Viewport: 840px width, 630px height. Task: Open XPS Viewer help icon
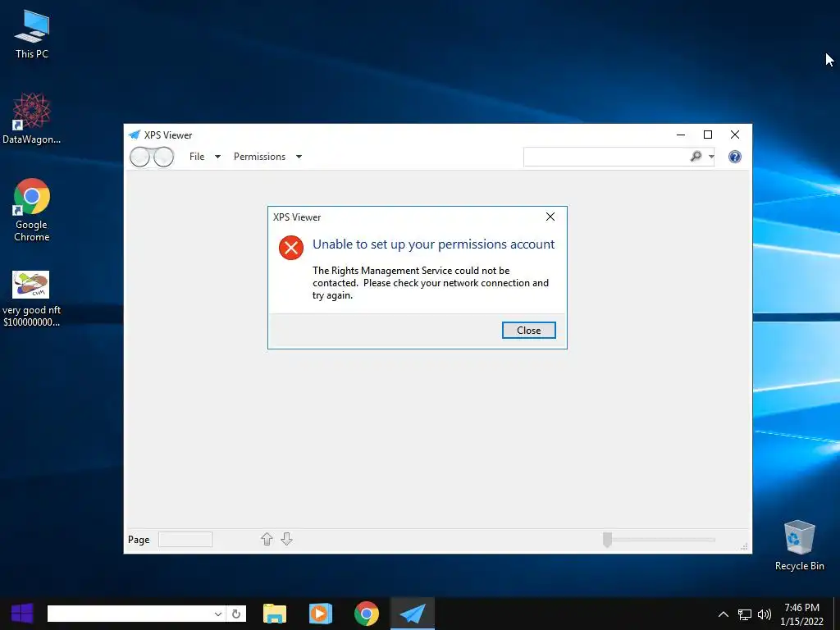tap(735, 157)
